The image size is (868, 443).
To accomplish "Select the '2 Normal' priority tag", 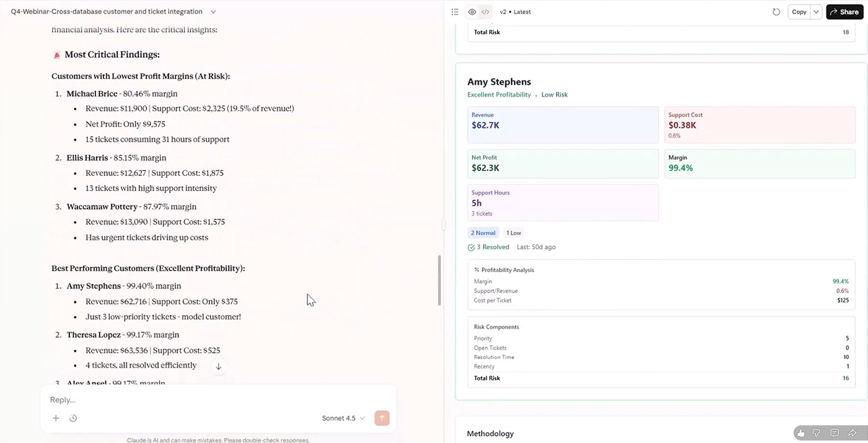I will coord(483,233).
